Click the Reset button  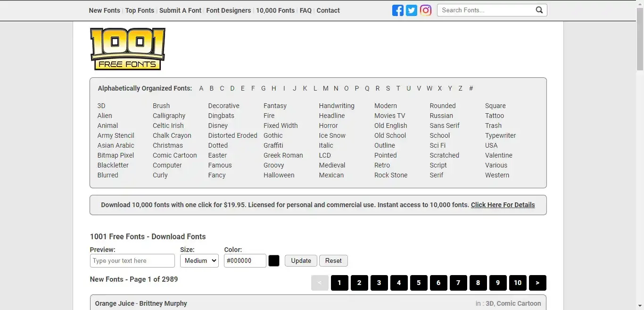click(x=333, y=260)
